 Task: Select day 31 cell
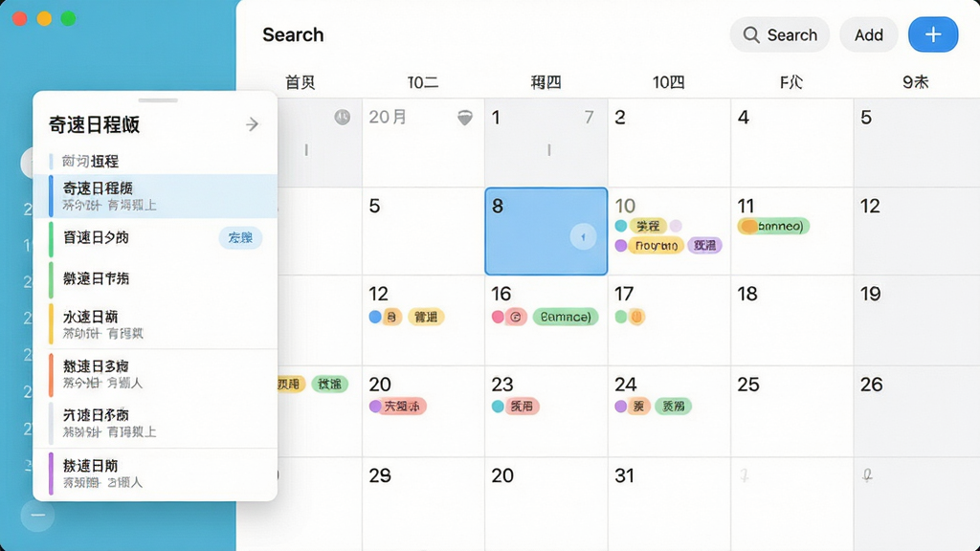(669, 503)
